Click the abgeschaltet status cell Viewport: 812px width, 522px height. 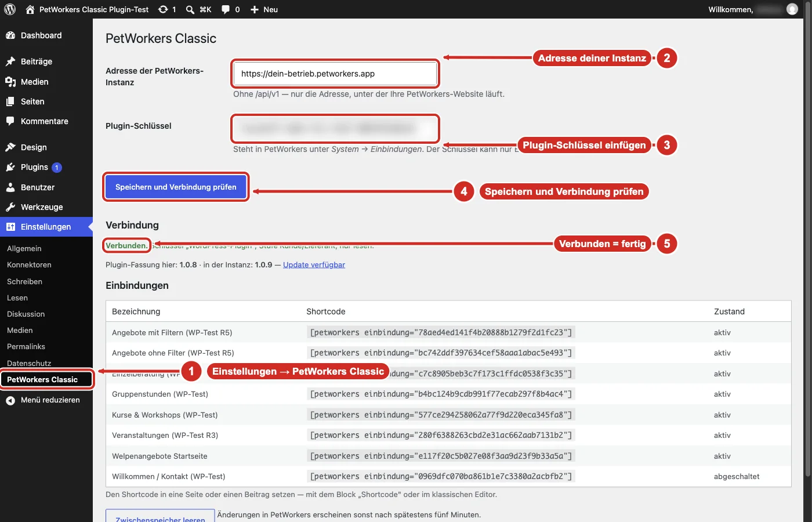tap(737, 477)
